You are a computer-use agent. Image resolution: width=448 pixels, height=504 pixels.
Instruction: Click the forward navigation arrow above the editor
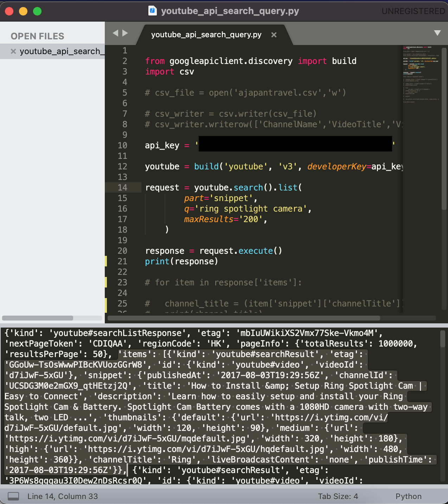coord(125,33)
